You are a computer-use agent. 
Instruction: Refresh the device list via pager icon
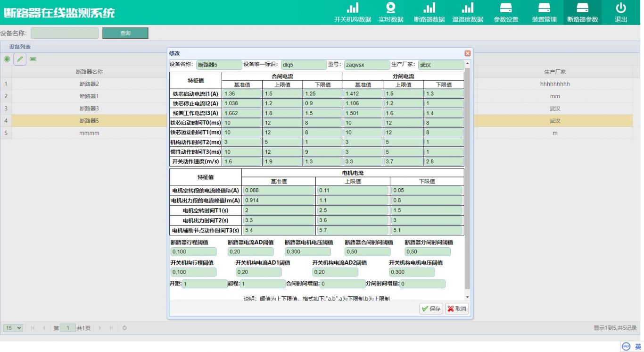pos(124,328)
